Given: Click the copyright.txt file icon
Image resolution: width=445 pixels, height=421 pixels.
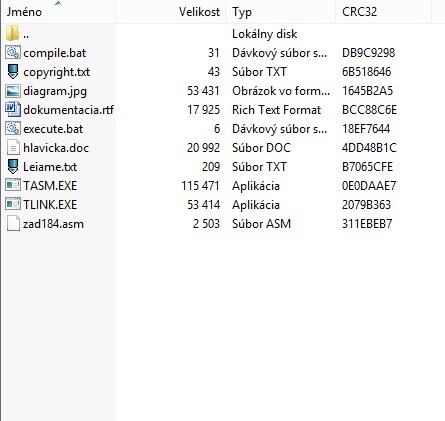Looking at the screenshot, I should coord(13,72).
